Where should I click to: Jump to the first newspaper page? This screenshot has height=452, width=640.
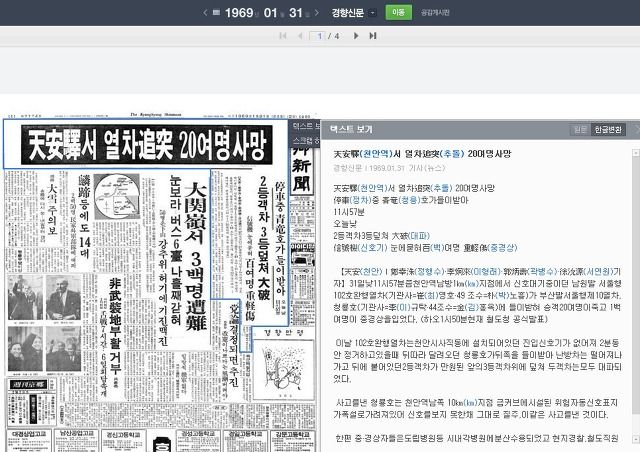coord(282,36)
